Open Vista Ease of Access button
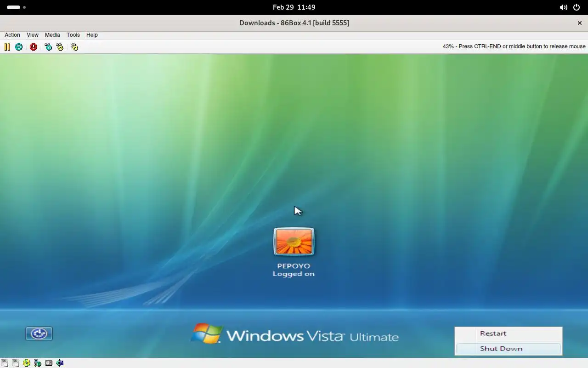588x368 pixels. [39, 333]
